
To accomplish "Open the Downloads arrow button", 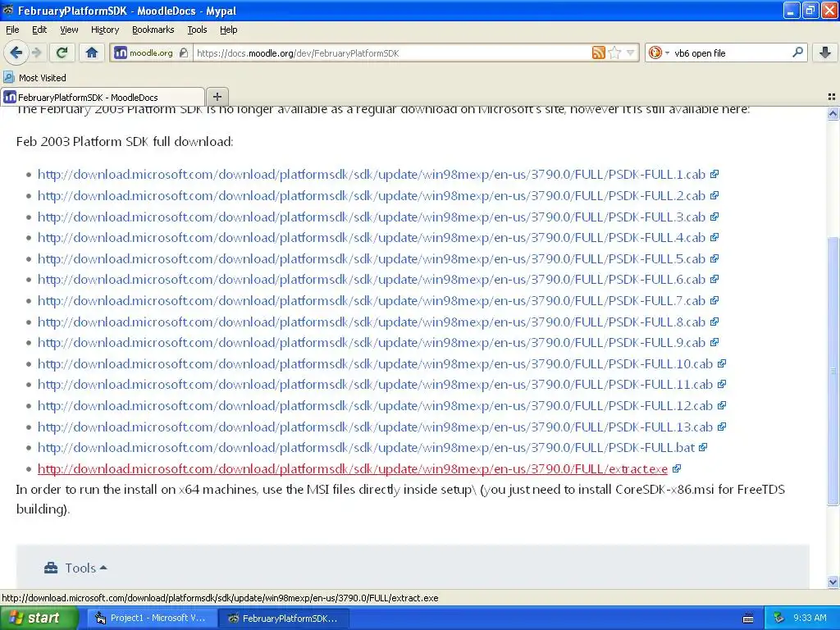I will click(825, 52).
